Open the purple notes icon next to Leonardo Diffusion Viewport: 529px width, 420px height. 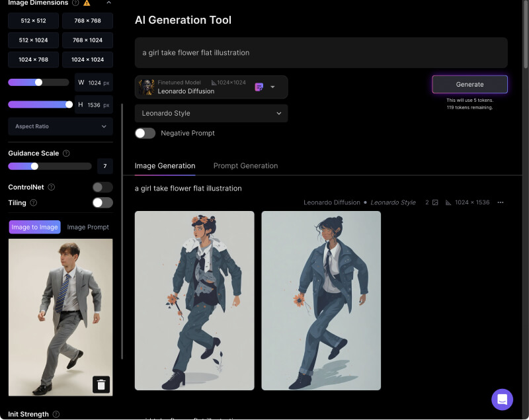pos(260,87)
